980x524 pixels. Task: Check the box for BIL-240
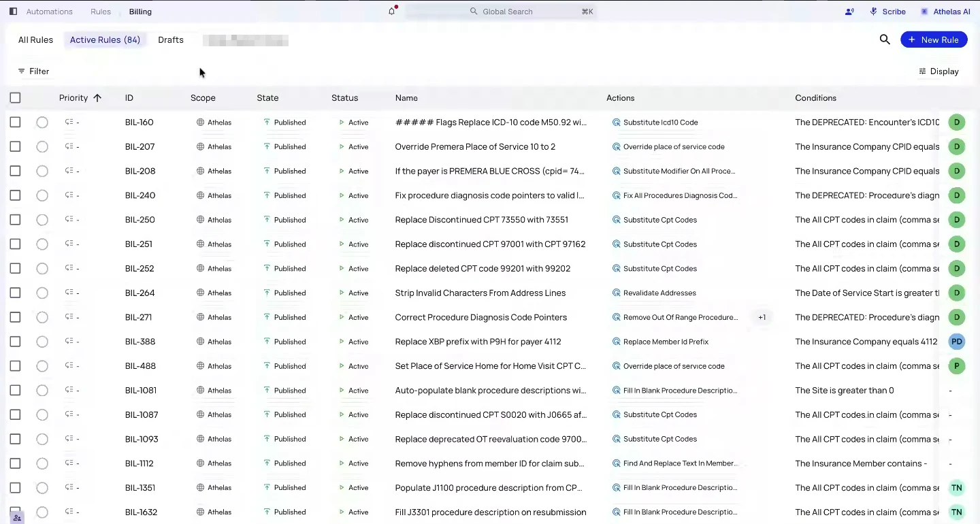(15, 195)
